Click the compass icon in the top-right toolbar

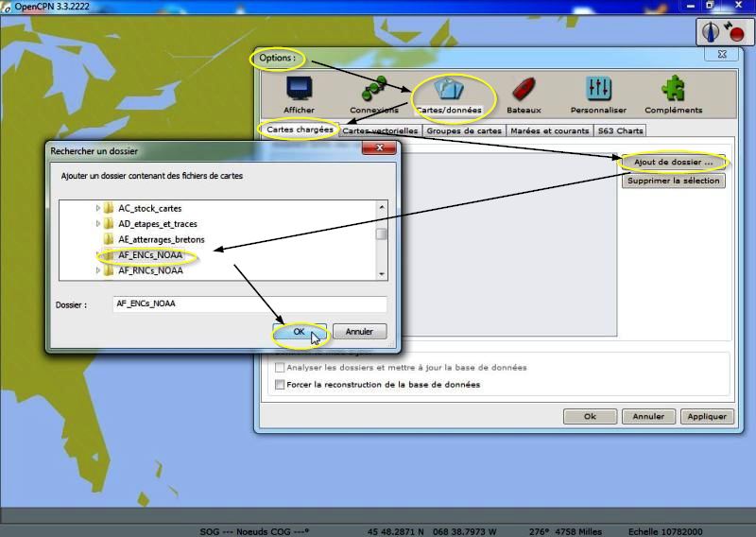pyautogui.click(x=710, y=32)
